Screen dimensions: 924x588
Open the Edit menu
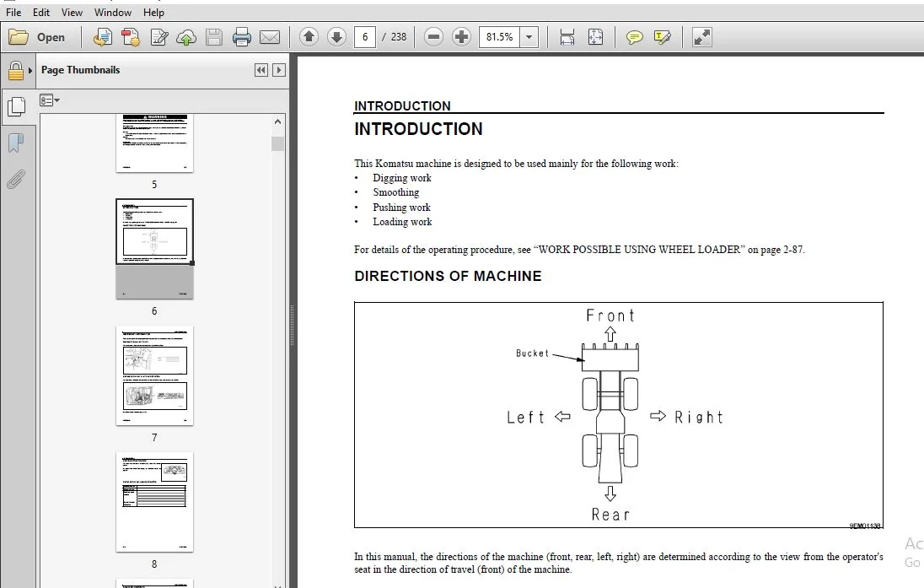pos(41,13)
